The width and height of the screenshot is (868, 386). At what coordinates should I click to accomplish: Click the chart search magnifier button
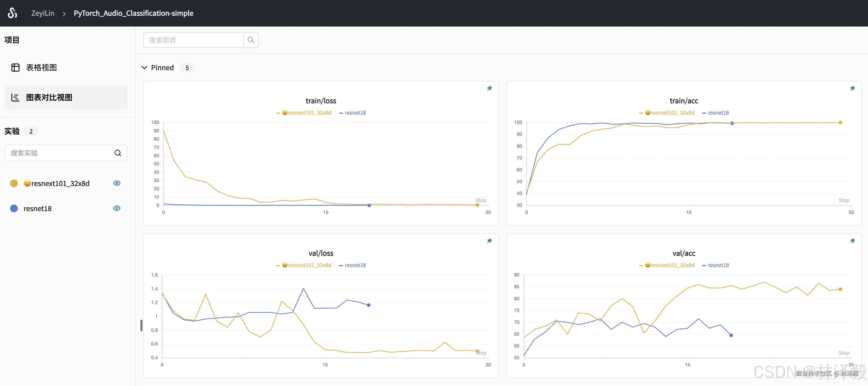click(251, 40)
